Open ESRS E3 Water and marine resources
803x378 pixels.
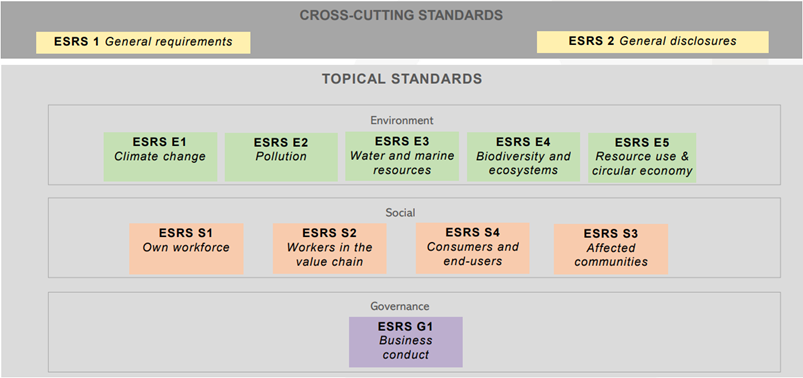click(x=402, y=156)
